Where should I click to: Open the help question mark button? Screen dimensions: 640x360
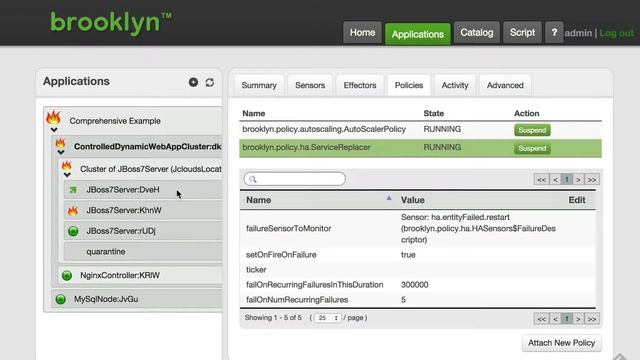[x=554, y=33]
